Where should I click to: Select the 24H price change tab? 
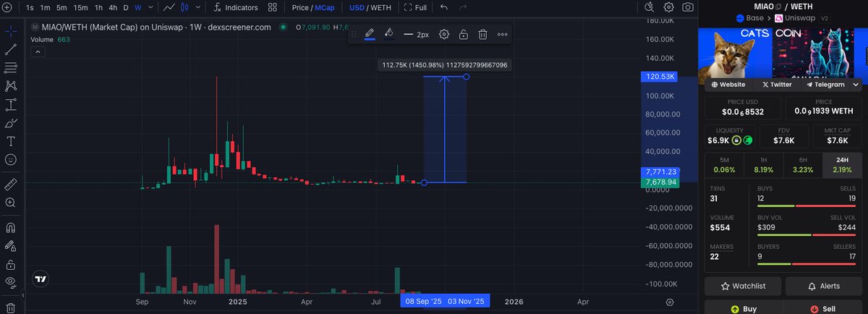point(842,165)
